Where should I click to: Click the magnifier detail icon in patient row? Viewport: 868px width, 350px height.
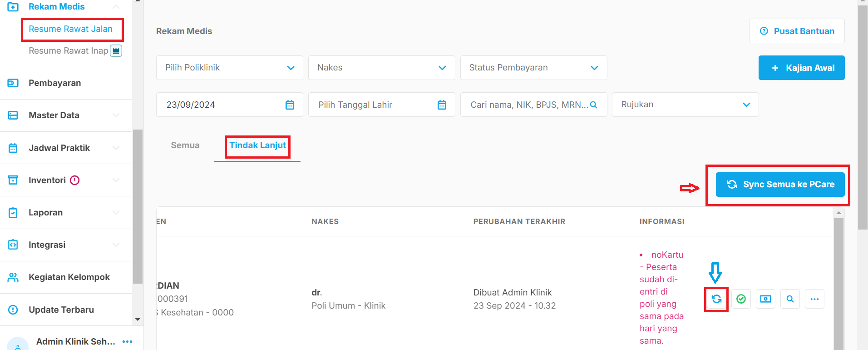point(790,299)
